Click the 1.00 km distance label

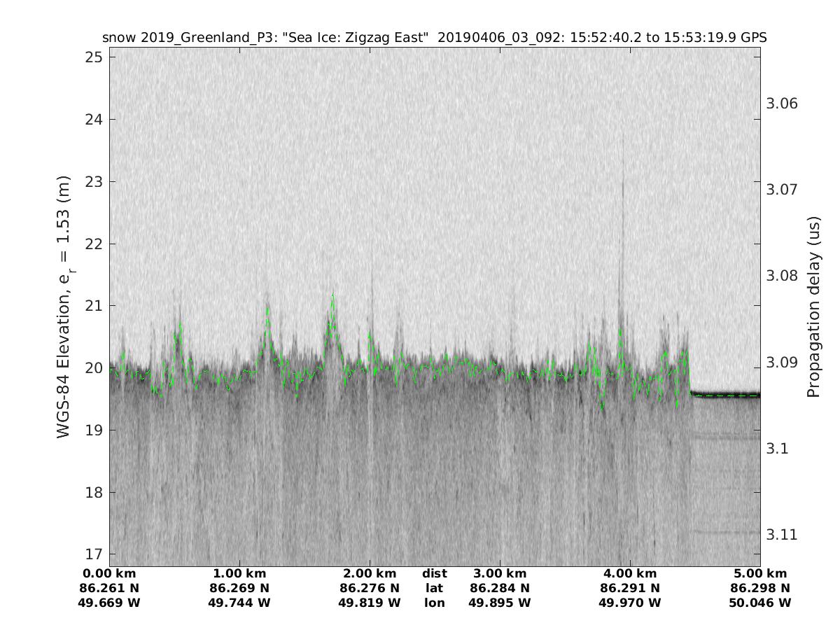pos(240,573)
